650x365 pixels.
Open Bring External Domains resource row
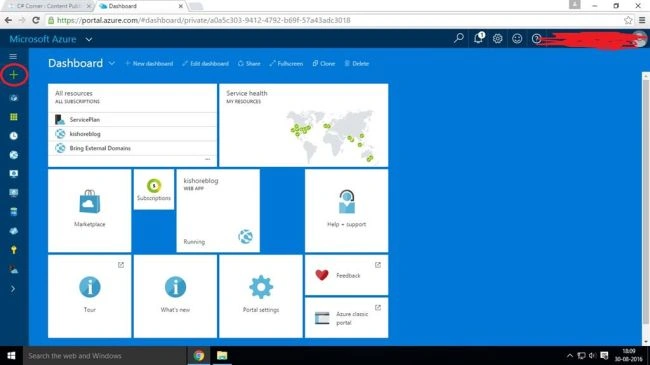click(x=132, y=148)
